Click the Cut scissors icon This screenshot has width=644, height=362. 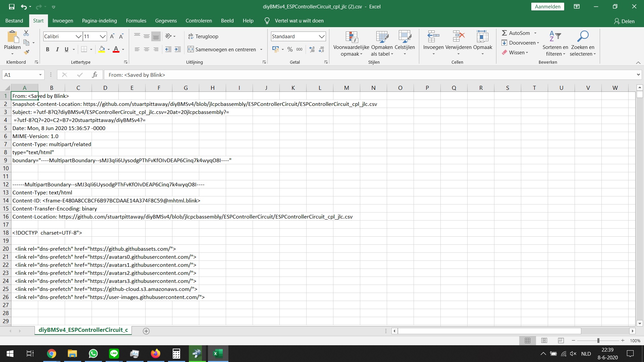pyautogui.click(x=26, y=33)
